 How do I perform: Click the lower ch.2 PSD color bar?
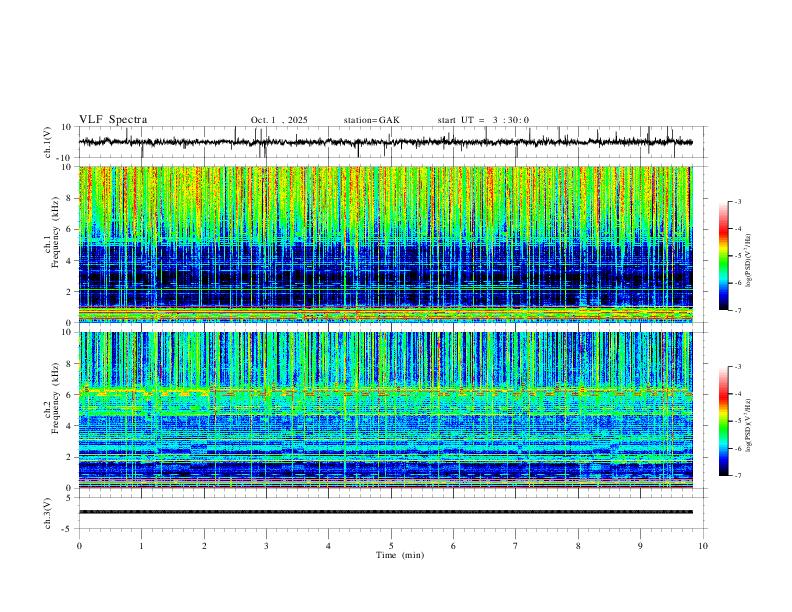724,421
